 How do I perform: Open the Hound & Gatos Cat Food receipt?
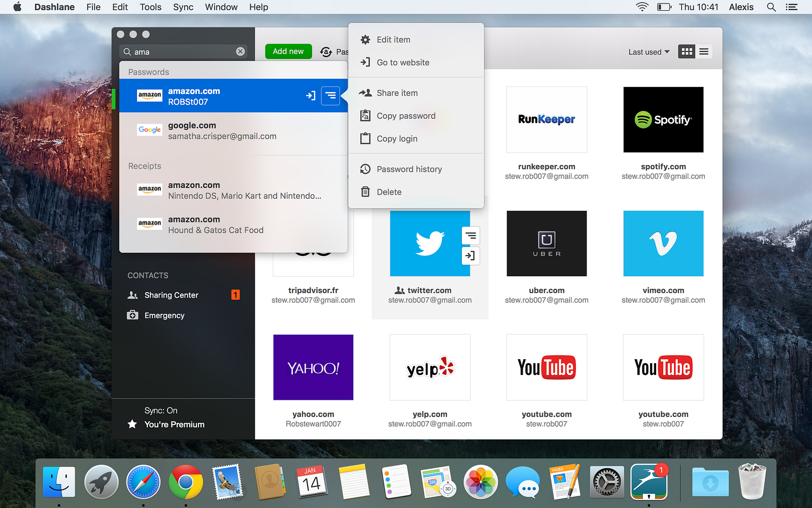point(233,225)
